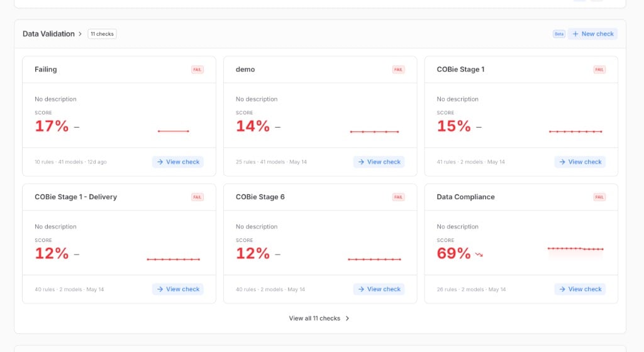Open the Failing card title
The width and height of the screenshot is (644, 352).
[45, 69]
